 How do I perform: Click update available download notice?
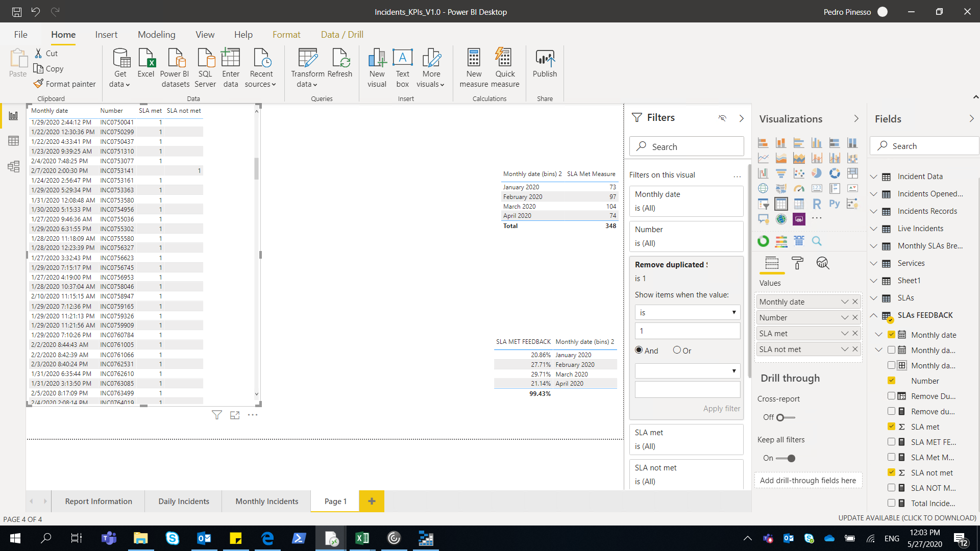pos(908,518)
